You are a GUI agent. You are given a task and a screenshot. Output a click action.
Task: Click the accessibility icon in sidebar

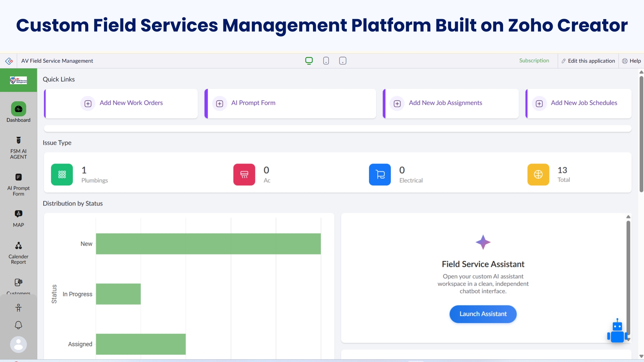click(18, 308)
